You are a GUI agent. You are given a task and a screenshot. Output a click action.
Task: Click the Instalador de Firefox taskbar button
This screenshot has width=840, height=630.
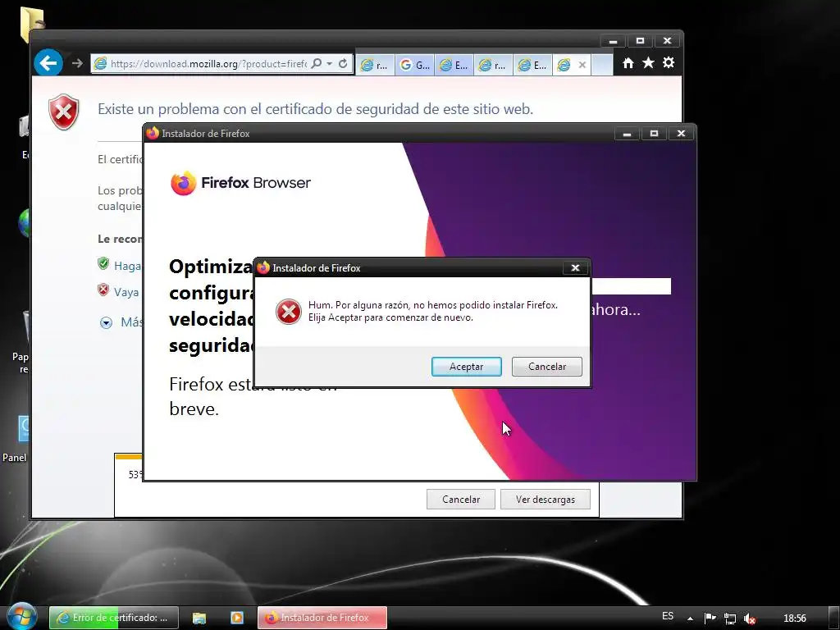pyautogui.click(x=322, y=618)
